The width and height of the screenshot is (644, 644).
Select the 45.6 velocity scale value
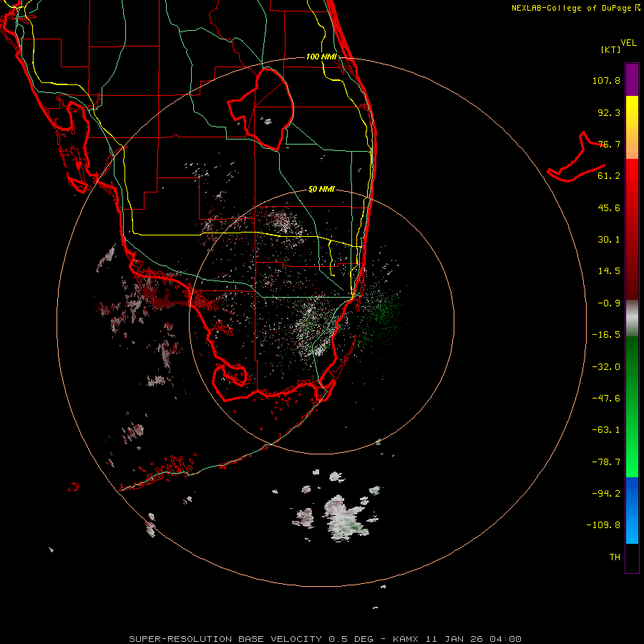point(609,208)
